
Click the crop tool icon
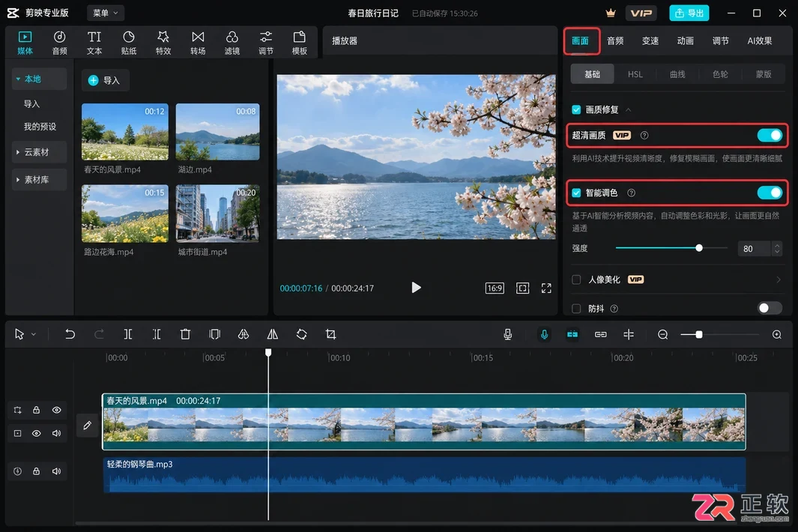(330, 334)
